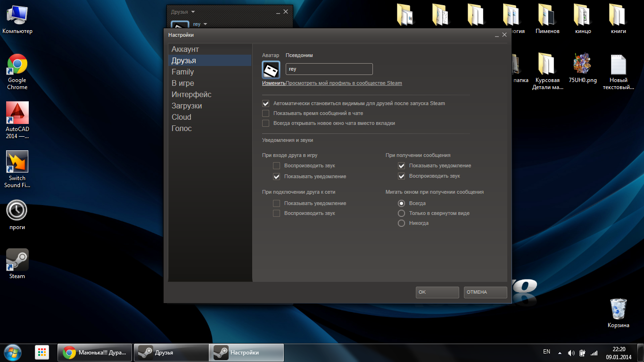Select the Друзья settings section

point(210,60)
